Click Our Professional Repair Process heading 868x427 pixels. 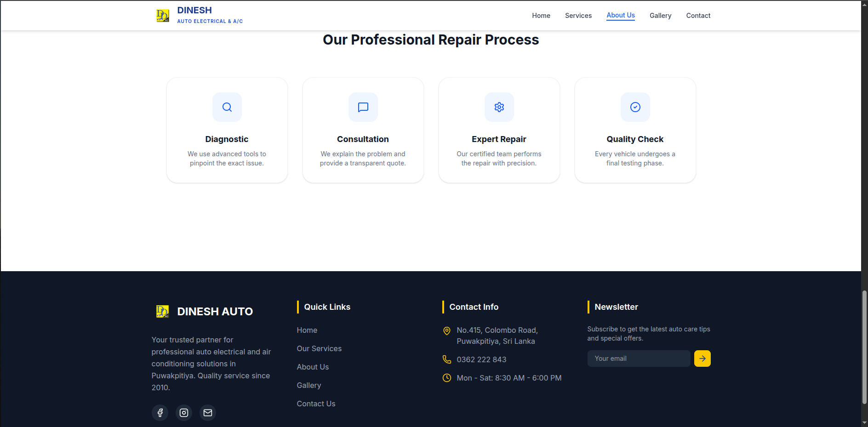(x=431, y=40)
